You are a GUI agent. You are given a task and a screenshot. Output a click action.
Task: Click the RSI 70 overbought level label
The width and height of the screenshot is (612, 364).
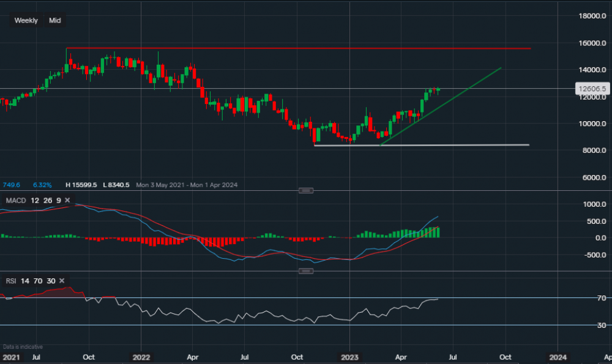pyautogui.click(x=584, y=298)
